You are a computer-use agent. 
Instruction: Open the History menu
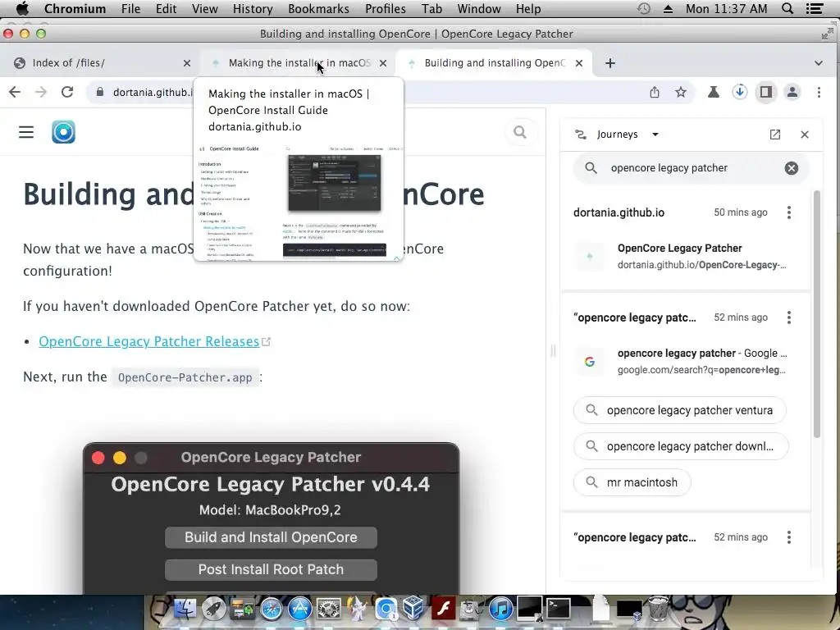coord(253,9)
